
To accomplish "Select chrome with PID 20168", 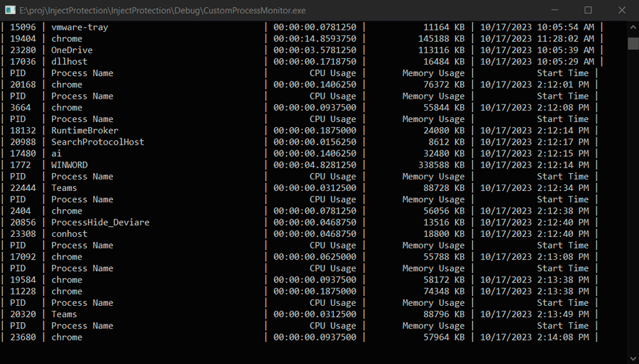I will pos(67,84).
